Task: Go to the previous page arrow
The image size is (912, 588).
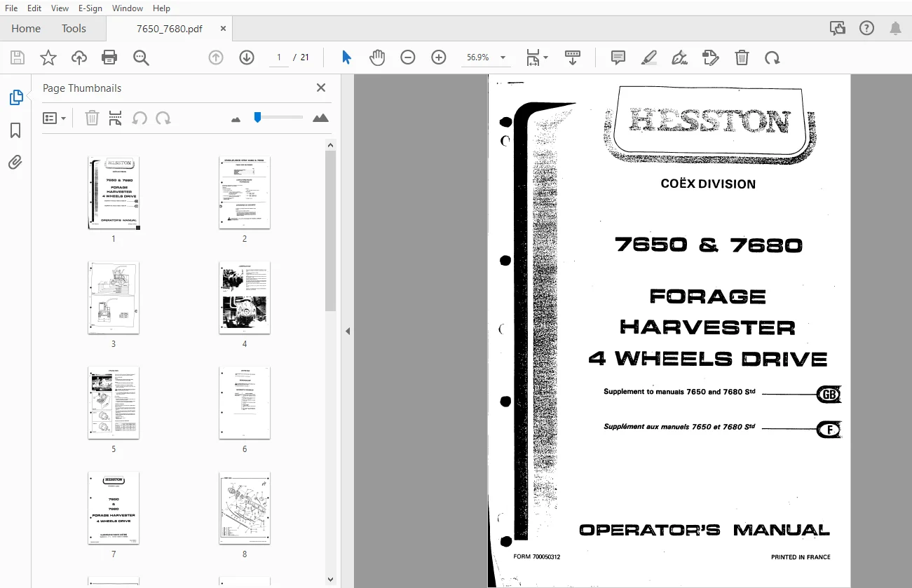Action: click(x=216, y=57)
